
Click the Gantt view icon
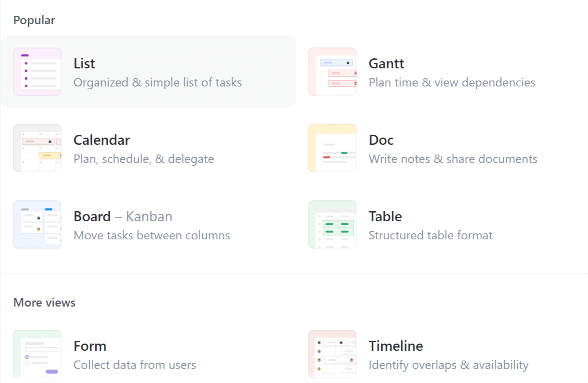point(333,72)
